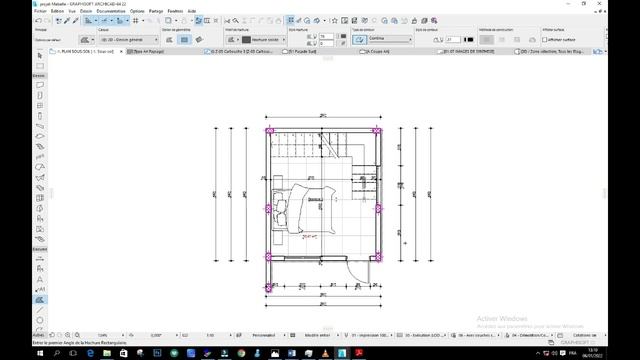640x360 pixels.
Task: Click the grid display icon in the toolbar
Action: click(x=136, y=20)
